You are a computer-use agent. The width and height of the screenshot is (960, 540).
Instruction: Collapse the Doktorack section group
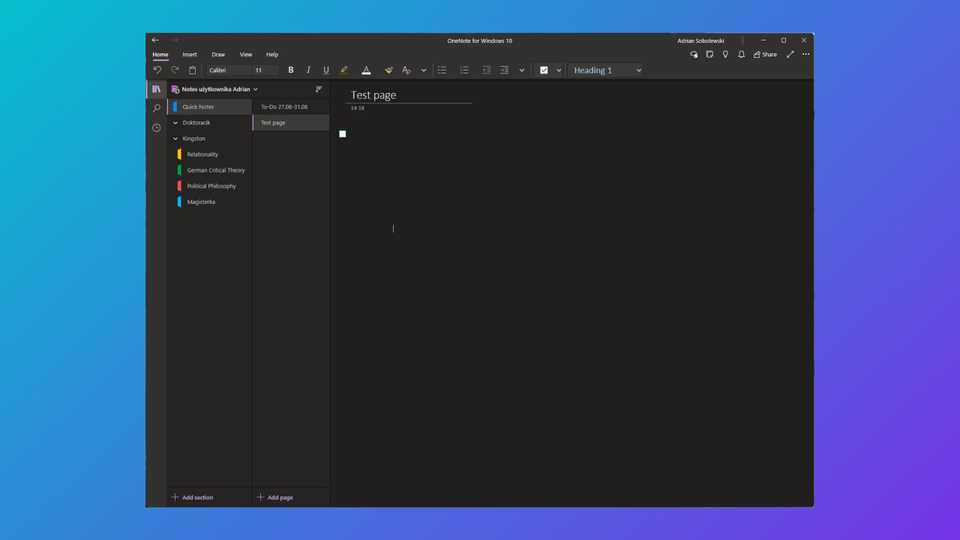175,122
